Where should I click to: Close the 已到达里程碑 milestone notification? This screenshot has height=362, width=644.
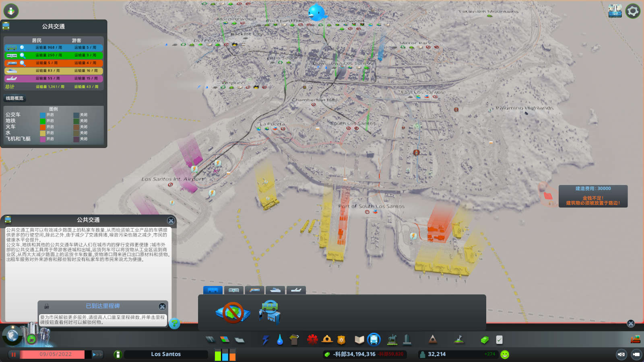162,306
